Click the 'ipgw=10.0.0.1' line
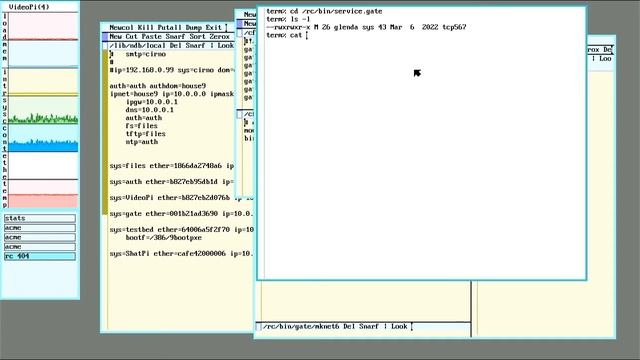This screenshot has height=360, width=640. (151, 102)
